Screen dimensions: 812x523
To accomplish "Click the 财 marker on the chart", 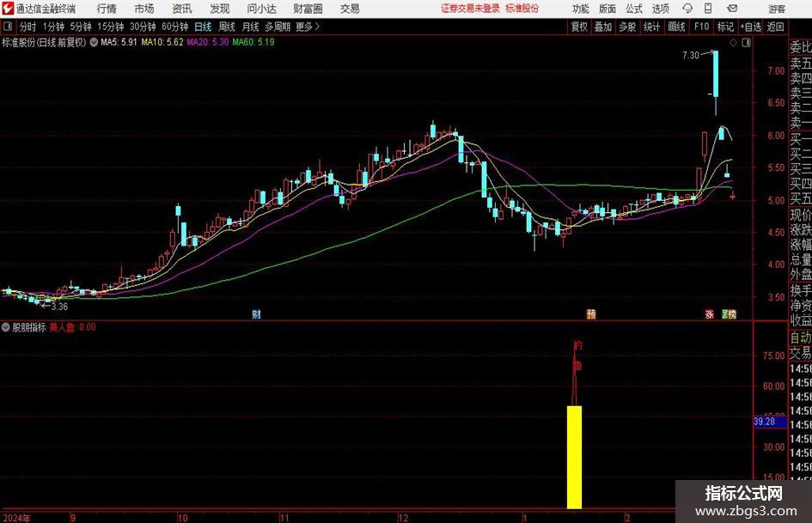I will [x=256, y=313].
